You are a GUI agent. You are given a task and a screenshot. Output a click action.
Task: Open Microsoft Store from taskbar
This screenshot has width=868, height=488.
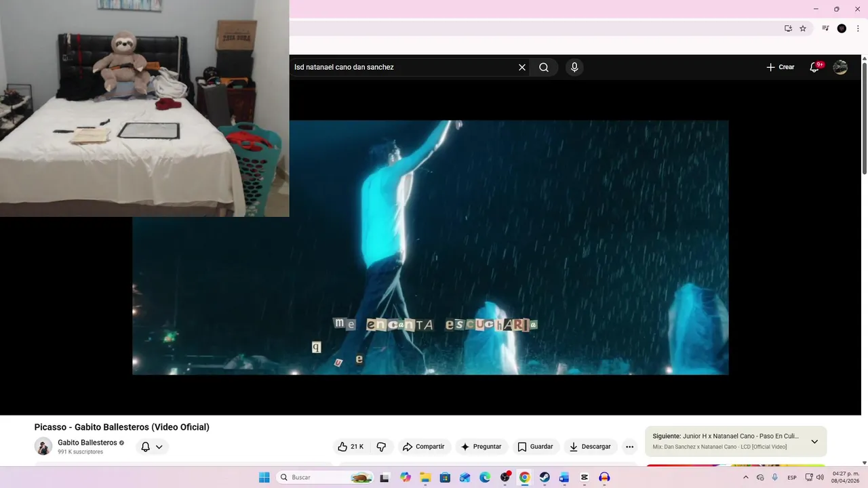(445, 477)
